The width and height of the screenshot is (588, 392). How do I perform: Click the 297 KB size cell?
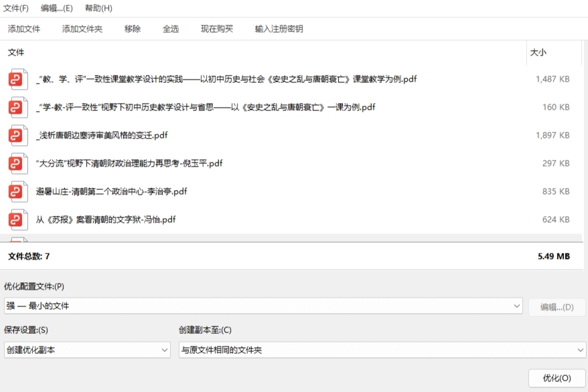pyautogui.click(x=556, y=163)
